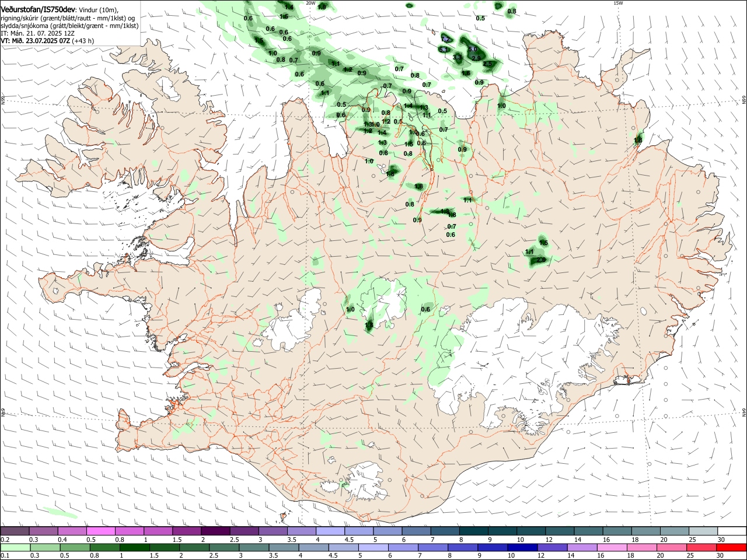Click the VT: Mið. 23.07.2025 07Z valid time

[x=36, y=41]
